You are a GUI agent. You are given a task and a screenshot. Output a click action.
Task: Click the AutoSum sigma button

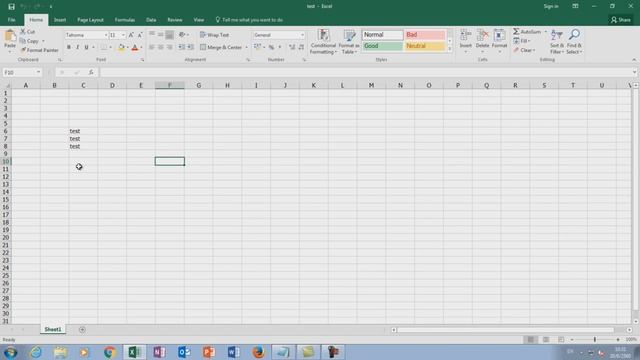(527, 31)
